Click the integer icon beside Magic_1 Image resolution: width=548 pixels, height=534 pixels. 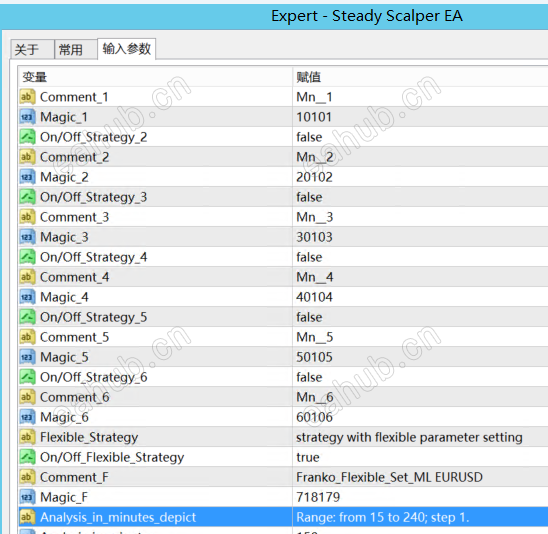(27, 117)
